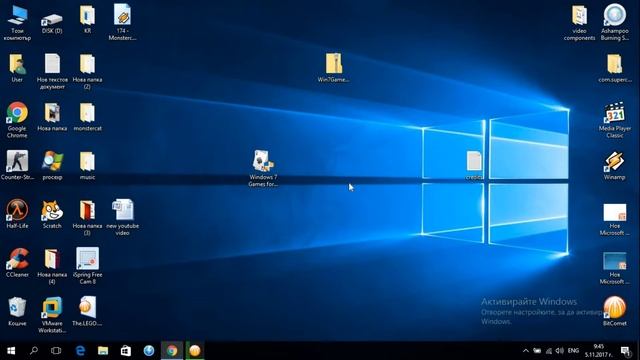Viewport: 640px width, 360px height.
Task: Select the Windows 7 Games for... installer icon
Action: (263, 169)
